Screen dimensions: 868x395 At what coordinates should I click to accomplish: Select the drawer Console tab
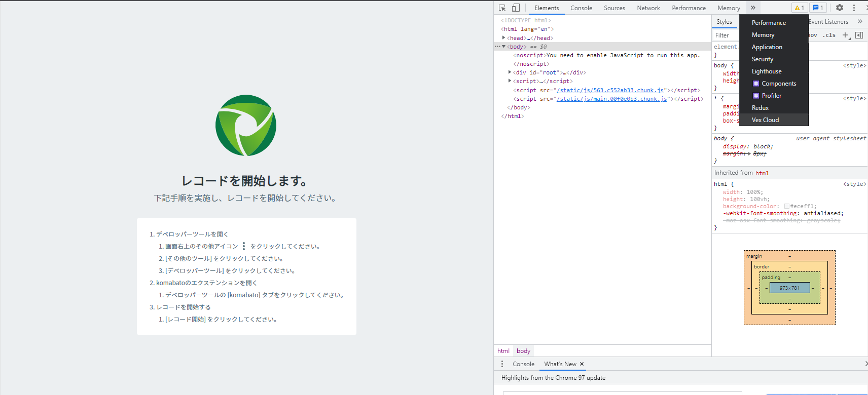tap(523, 364)
